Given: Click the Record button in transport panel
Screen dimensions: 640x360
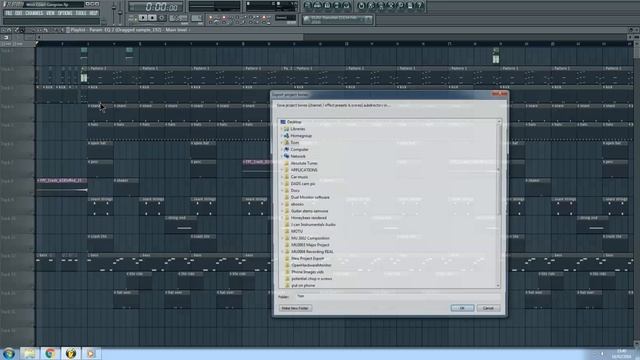Looking at the screenshot, I should pos(162,18).
